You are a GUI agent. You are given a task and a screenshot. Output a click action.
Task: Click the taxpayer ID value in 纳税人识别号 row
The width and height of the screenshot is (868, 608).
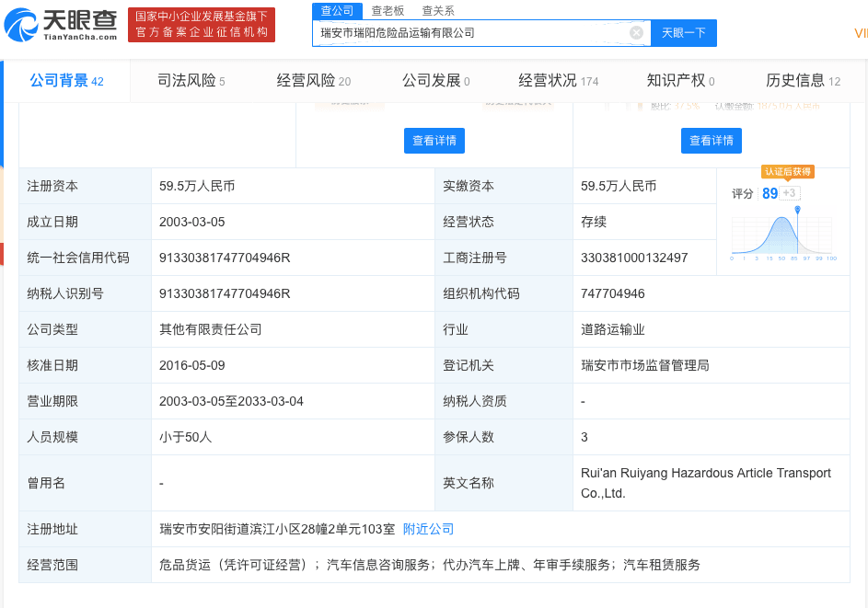225,293
